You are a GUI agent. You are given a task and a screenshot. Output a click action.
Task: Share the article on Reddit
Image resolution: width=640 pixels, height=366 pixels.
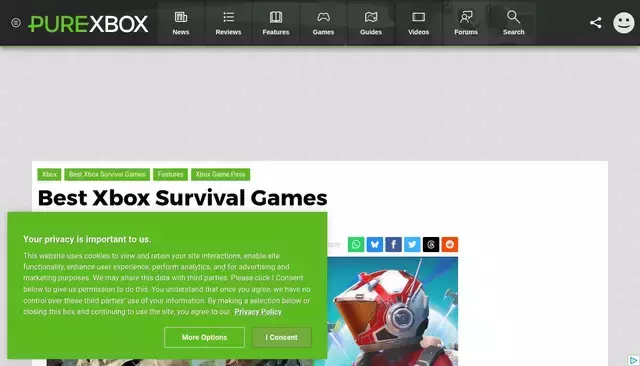click(450, 244)
